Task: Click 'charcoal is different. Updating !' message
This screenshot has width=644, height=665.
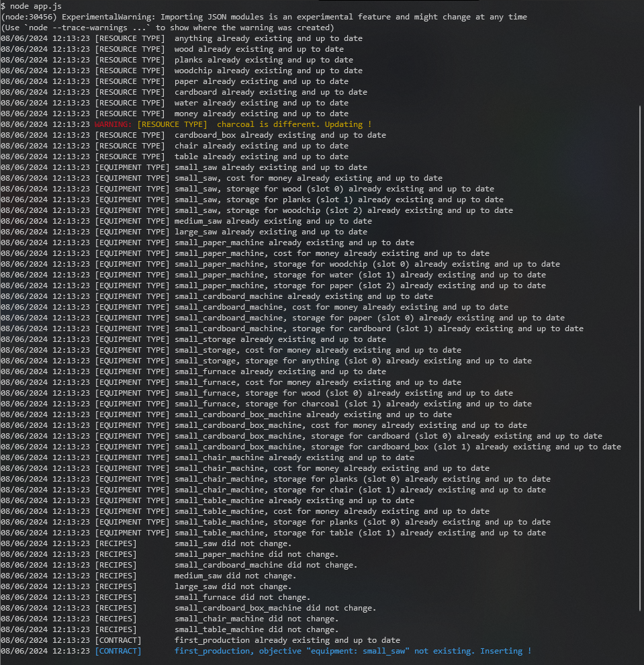Action: tap(294, 124)
